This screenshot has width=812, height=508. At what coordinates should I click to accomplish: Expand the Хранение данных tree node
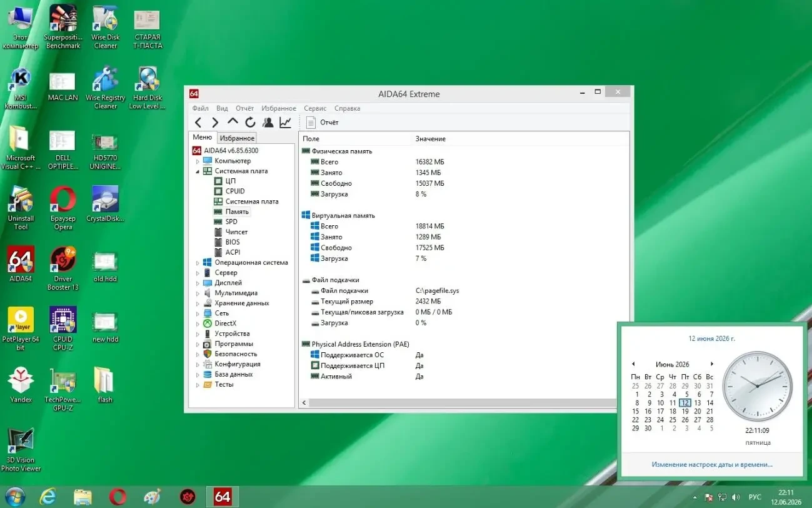coord(198,303)
